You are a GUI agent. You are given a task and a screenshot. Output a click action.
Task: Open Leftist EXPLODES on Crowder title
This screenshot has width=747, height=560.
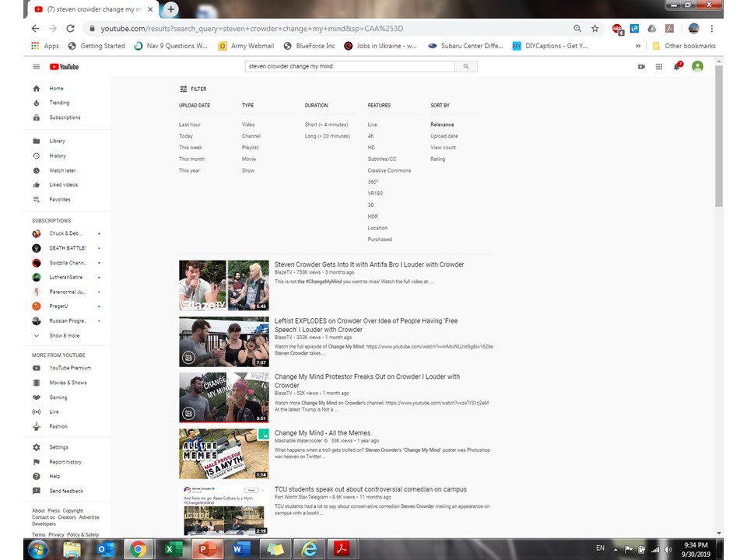pos(366,325)
